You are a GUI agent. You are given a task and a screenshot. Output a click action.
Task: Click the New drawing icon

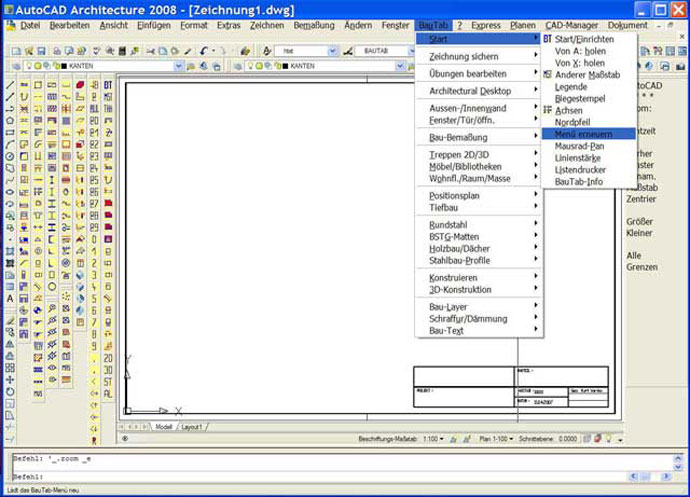16,51
